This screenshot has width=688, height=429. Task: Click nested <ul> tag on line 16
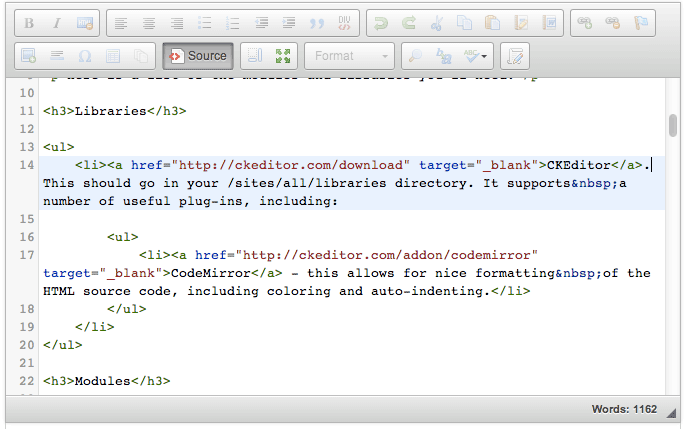(x=123, y=237)
